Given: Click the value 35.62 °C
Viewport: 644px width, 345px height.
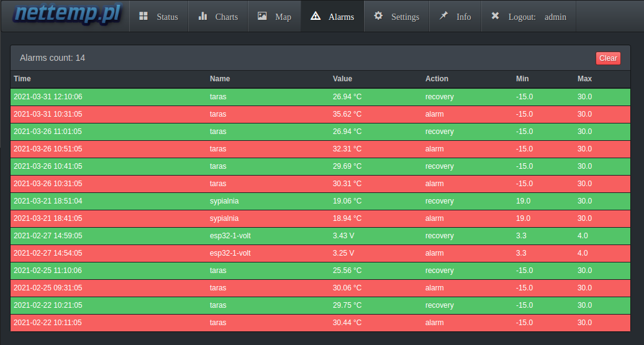Looking at the screenshot, I should pos(347,114).
